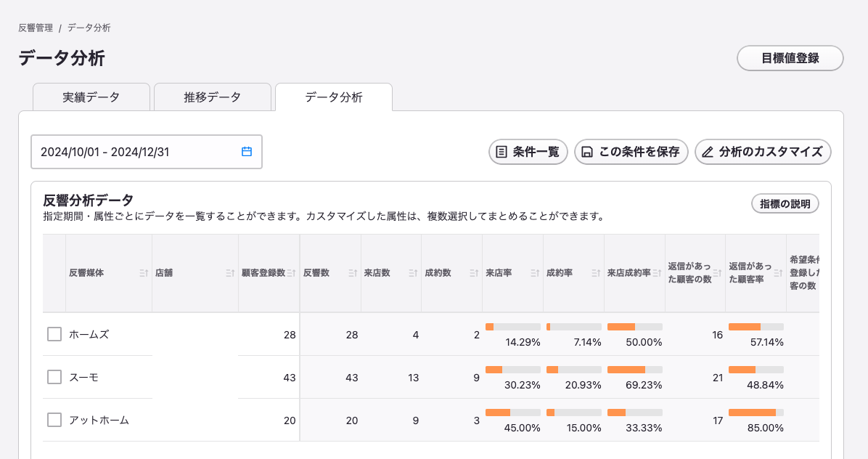Screen dimensions: 868x459
Task: Tick the ホームズ row checkbox
Action: (54, 334)
